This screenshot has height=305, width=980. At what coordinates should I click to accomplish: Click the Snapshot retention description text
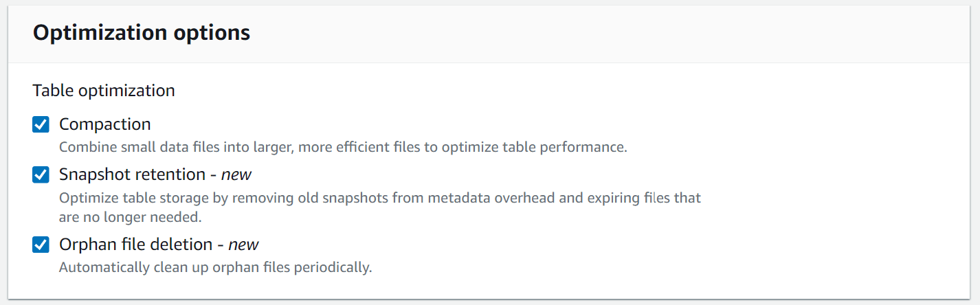379,198
